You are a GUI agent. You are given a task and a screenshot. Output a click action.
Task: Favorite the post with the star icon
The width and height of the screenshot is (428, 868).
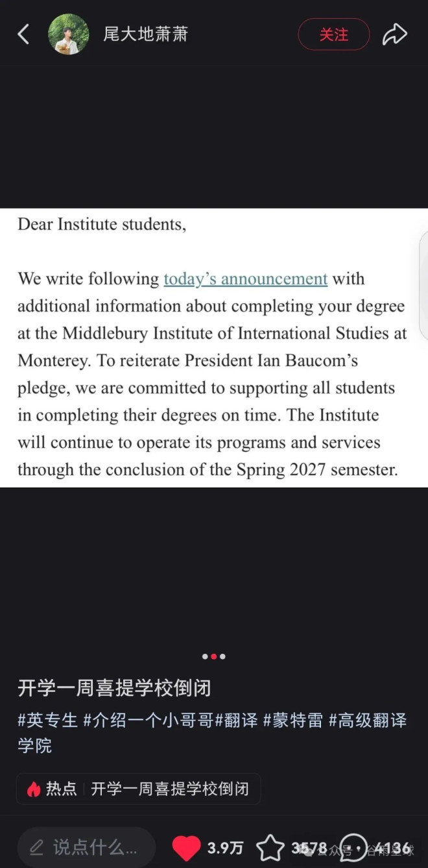click(270, 848)
